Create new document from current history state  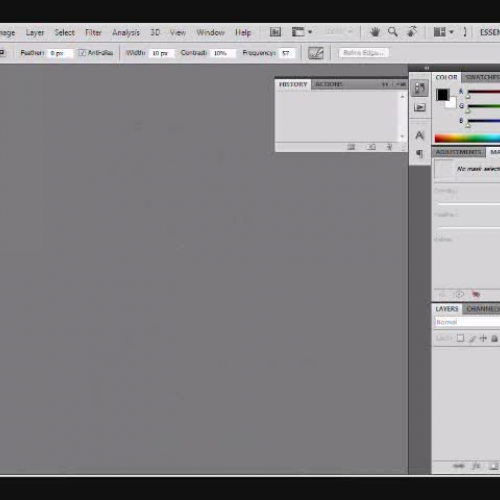(351, 147)
